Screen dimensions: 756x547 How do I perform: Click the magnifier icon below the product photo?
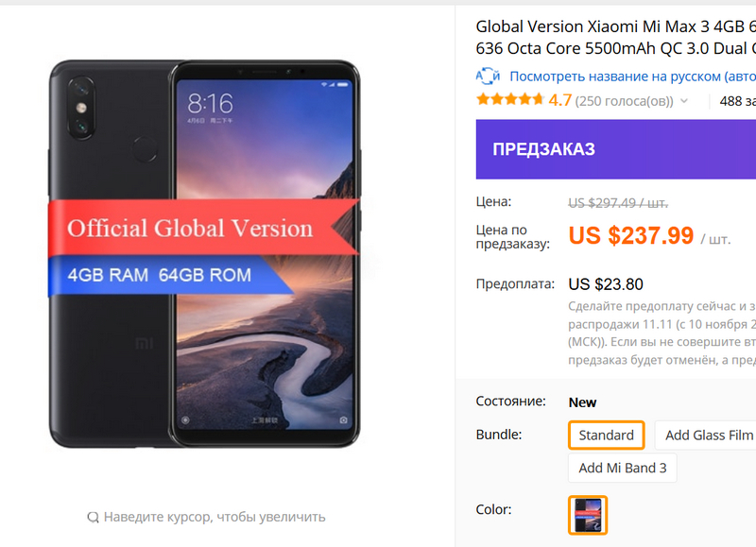93,517
